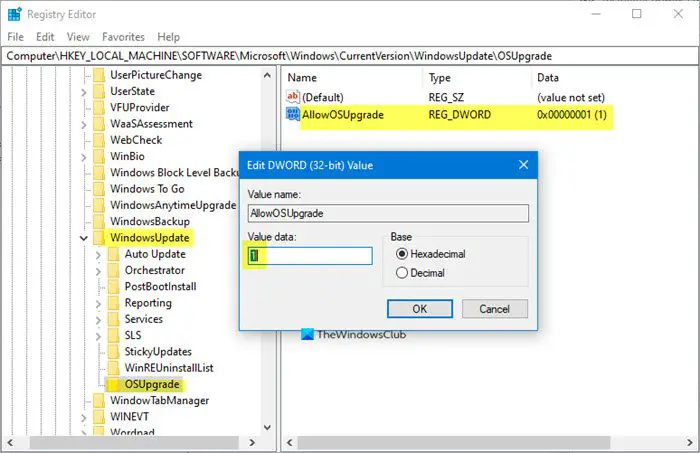Screen dimensions: 700x453
Task: Open the File menu
Action: pos(16,37)
